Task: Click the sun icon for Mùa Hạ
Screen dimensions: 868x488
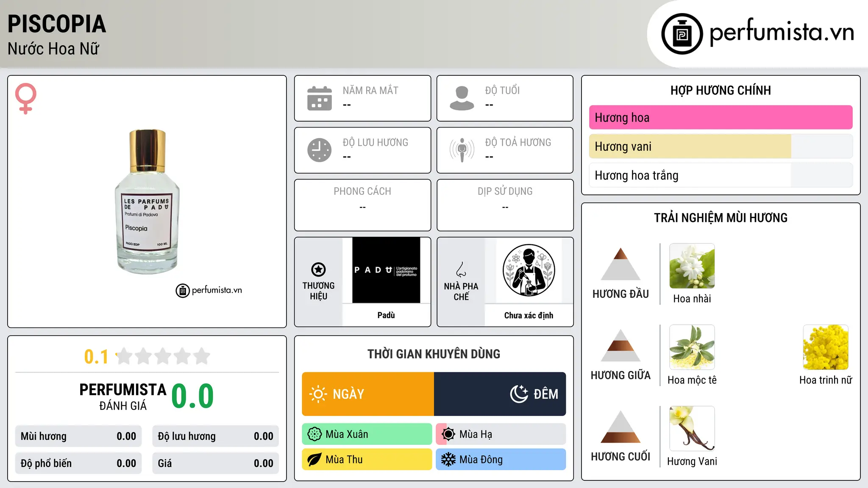Action: click(448, 434)
